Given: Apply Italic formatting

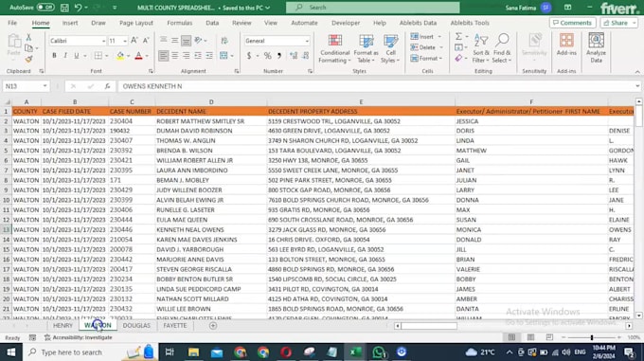Looking at the screenshot, I should 65,56.
